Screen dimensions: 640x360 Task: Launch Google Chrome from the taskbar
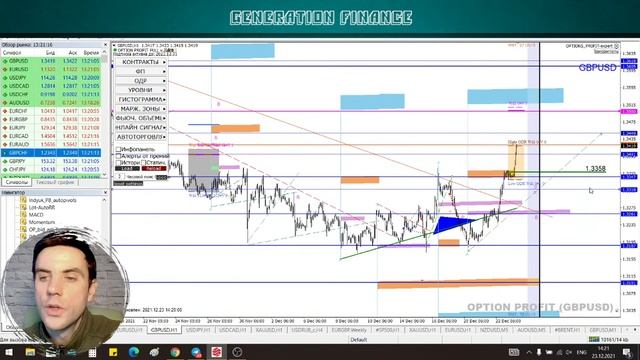pos(175,352)
